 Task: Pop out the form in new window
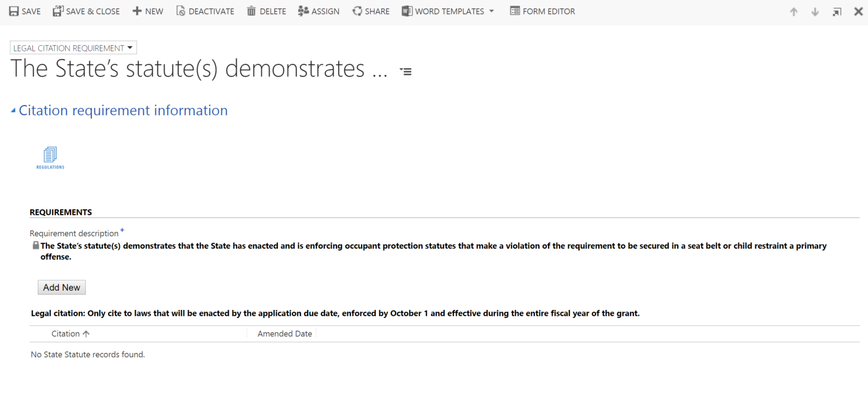(837, 12)
